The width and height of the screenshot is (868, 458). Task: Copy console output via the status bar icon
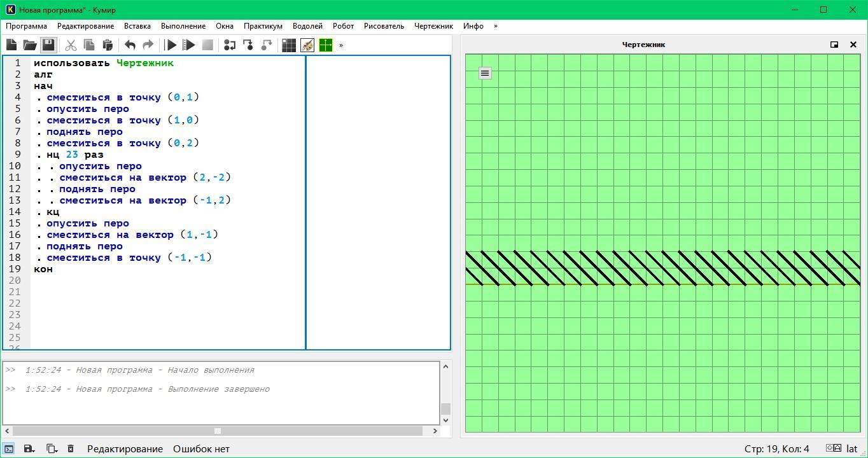coord(52,449)
